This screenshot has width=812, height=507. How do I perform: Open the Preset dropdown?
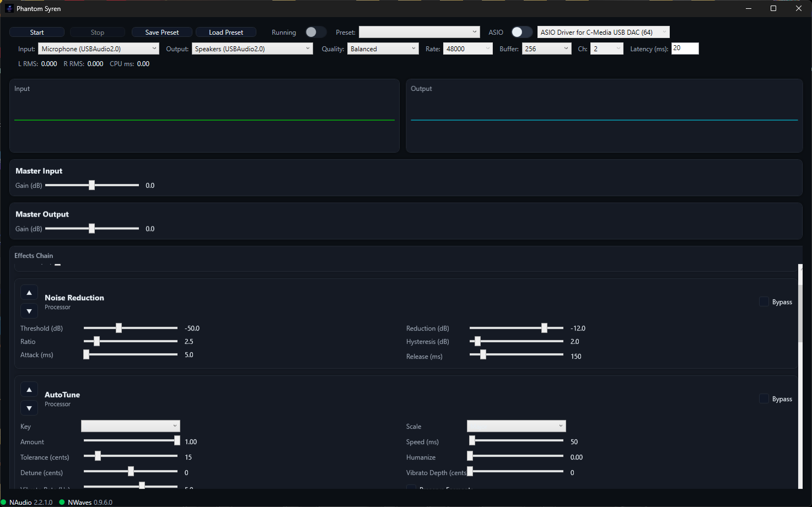[x=420, y=32]
